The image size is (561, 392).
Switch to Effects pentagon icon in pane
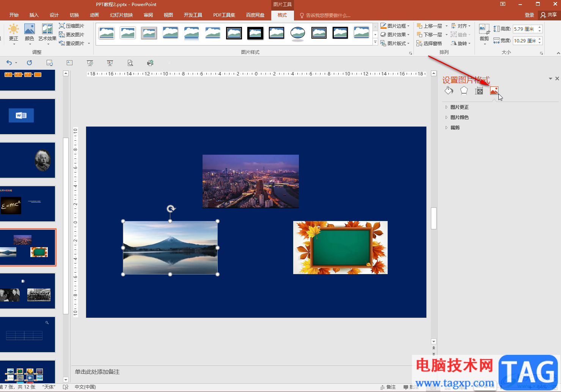click(x=464, y=91)
